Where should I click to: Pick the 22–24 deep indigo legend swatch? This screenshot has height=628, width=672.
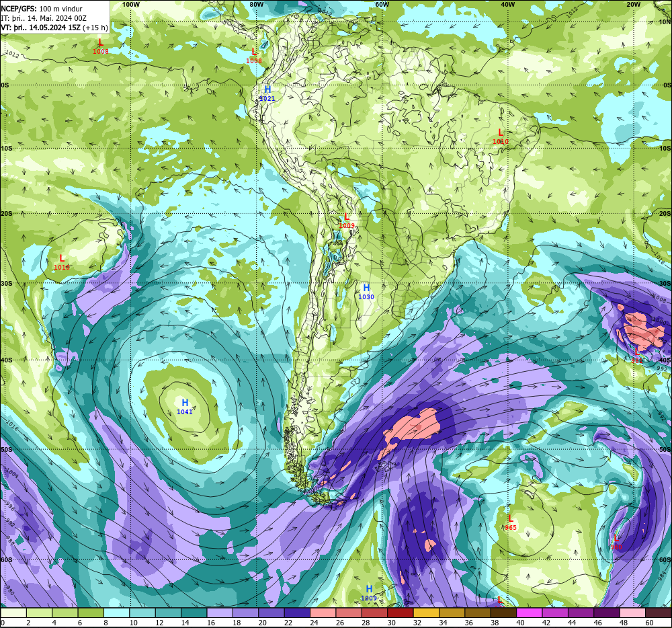pyautogui.click(x=298, y=612)
